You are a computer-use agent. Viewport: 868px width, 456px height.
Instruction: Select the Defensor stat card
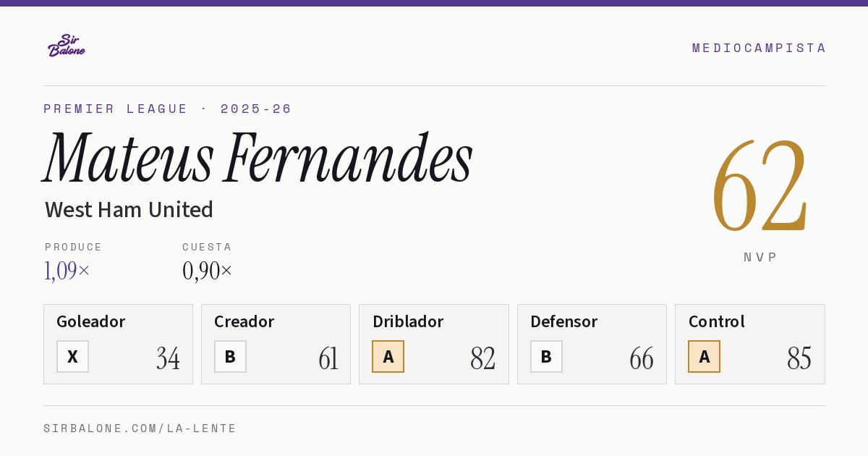[x=592, y=344]
